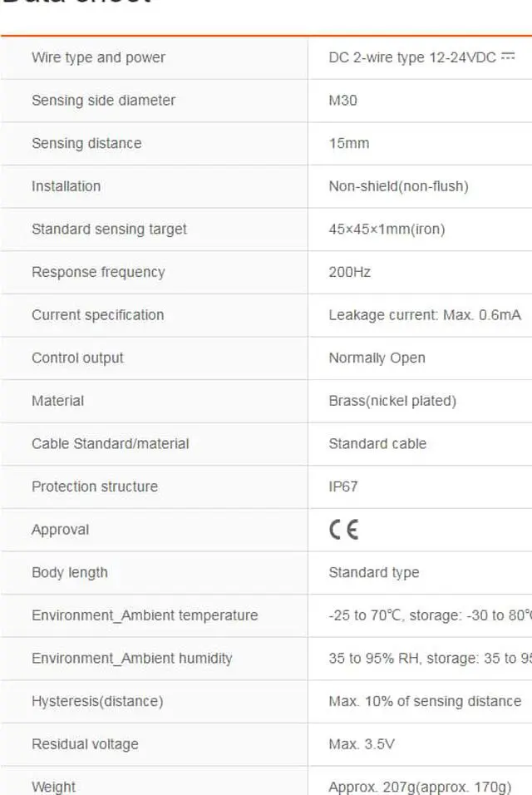Select the IP67 protection structure value

tap(343, 486)
